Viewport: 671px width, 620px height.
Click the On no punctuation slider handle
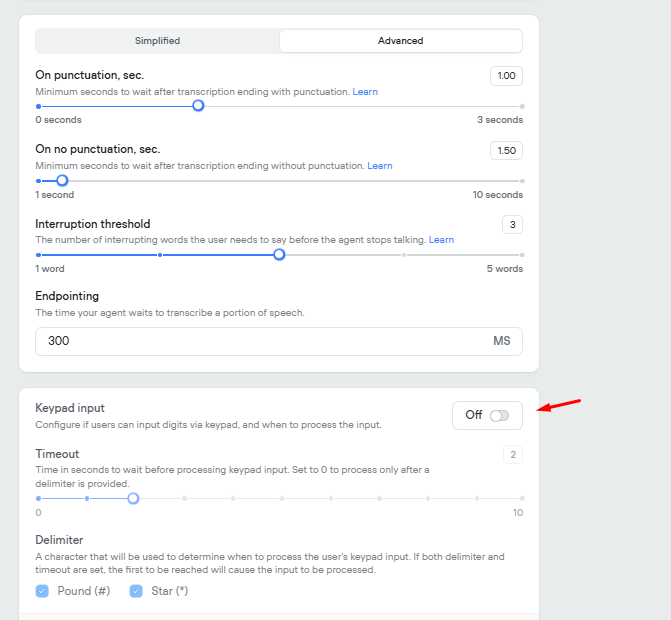coord(62,181)
